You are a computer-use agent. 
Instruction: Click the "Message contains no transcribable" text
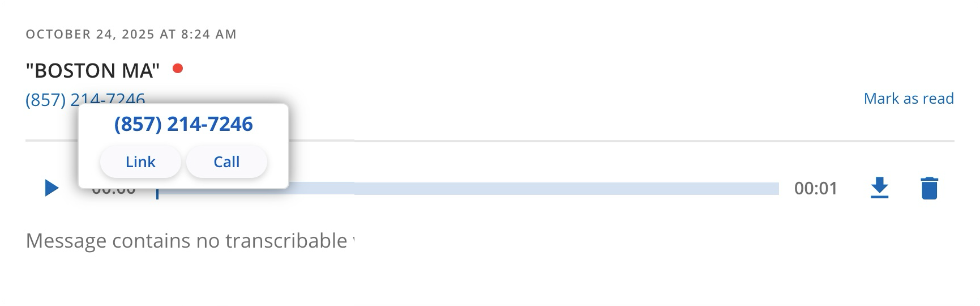[x=187, y=241]
